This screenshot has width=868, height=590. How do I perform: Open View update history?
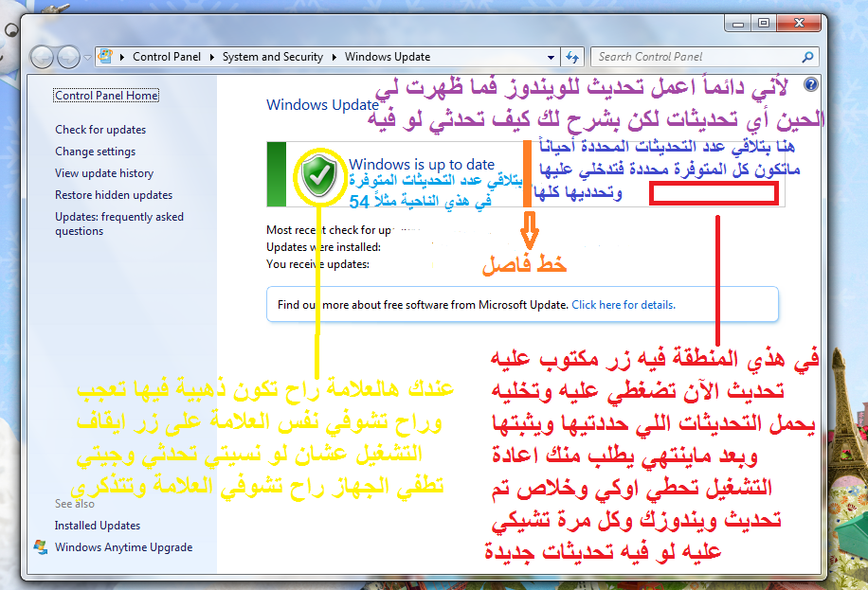click(x=104, y=173)
